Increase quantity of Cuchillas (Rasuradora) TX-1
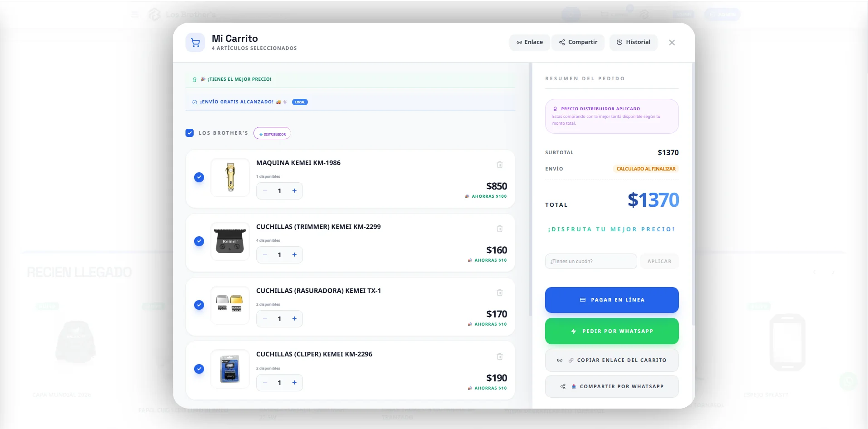 (294, 319)
